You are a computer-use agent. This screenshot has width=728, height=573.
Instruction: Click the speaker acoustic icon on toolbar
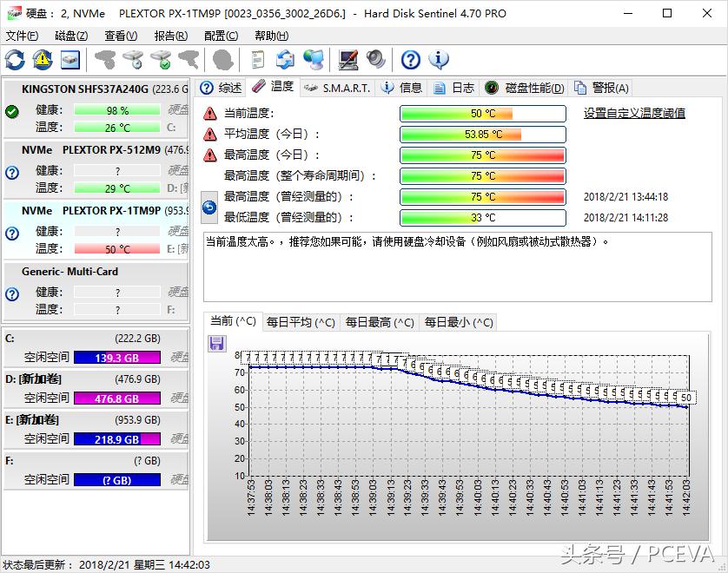tap(377, 59)
